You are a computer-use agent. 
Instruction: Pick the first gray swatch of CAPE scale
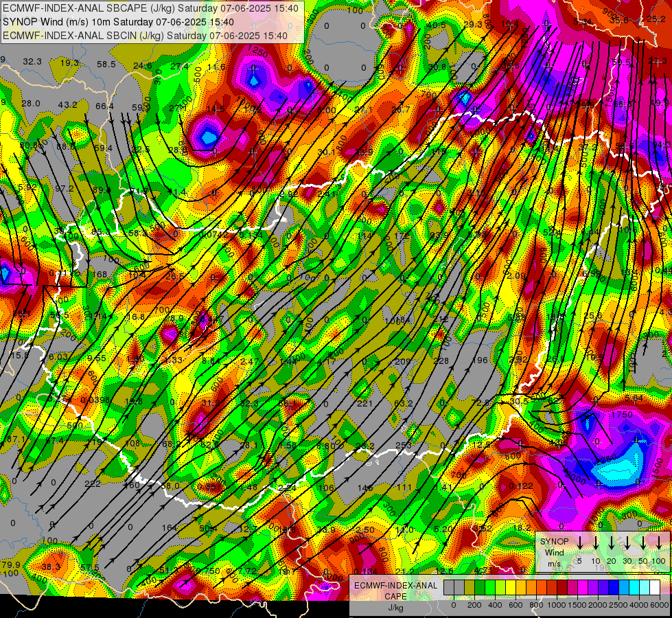(449, 588)
